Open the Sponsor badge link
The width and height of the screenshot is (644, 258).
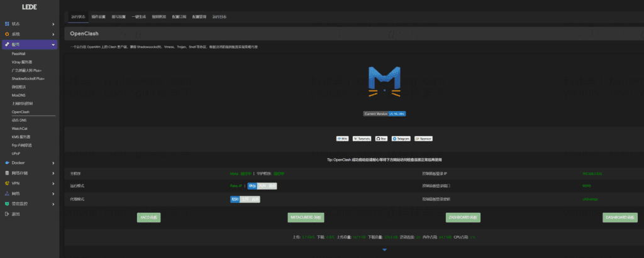pos(423,139)
